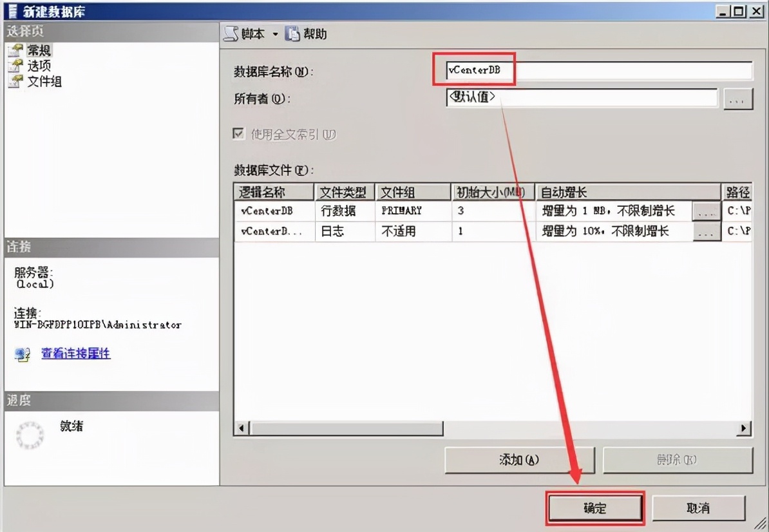This screenshot has width=769, height=532.
Task: Browse owners via the 所有者 ellipsis button
Action: [739, 98]
